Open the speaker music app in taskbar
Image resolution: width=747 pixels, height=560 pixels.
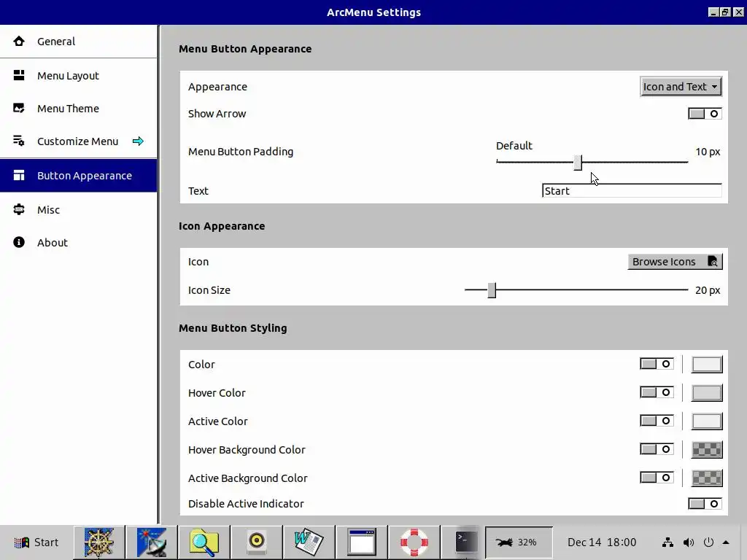[257, 542]
